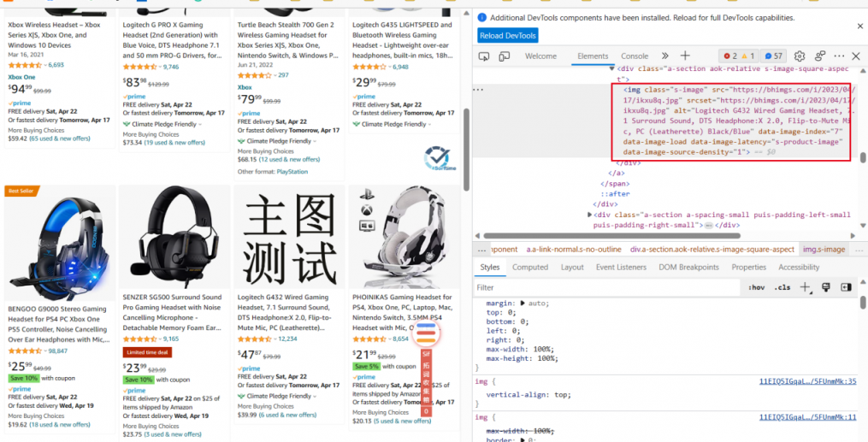Expand rating stars dropdown beside 12,234

[x=275, y=339]
